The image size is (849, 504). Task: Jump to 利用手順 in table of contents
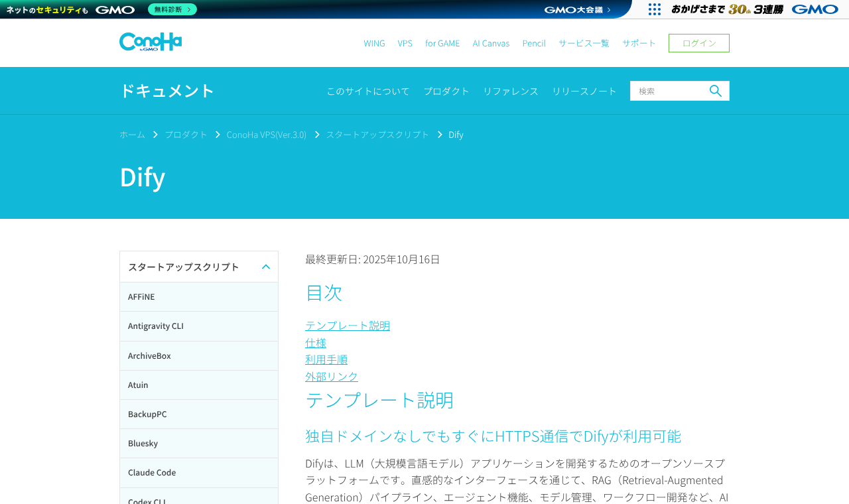pyautogui.click(x=326, y=359)
